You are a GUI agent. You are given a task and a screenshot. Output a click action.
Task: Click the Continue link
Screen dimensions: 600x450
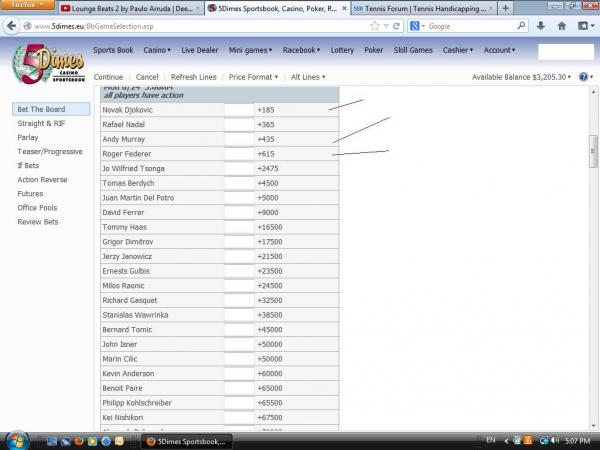click(108, 77)
